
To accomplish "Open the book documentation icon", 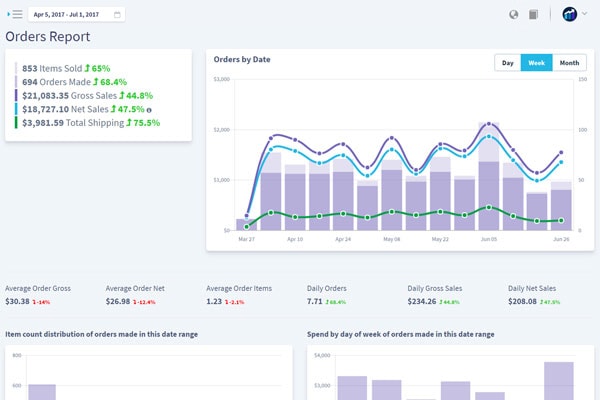I will pyautogui.click(x=533, y=15).
